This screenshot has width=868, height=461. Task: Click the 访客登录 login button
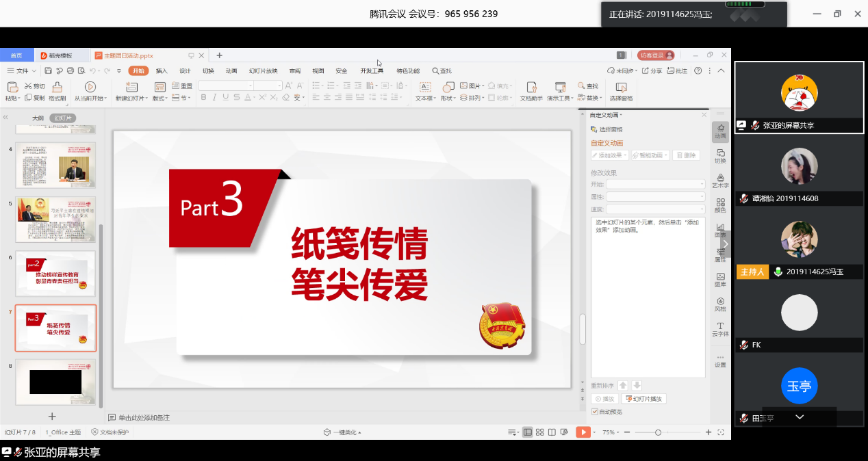pyautogui.click(x=656, y=55)
